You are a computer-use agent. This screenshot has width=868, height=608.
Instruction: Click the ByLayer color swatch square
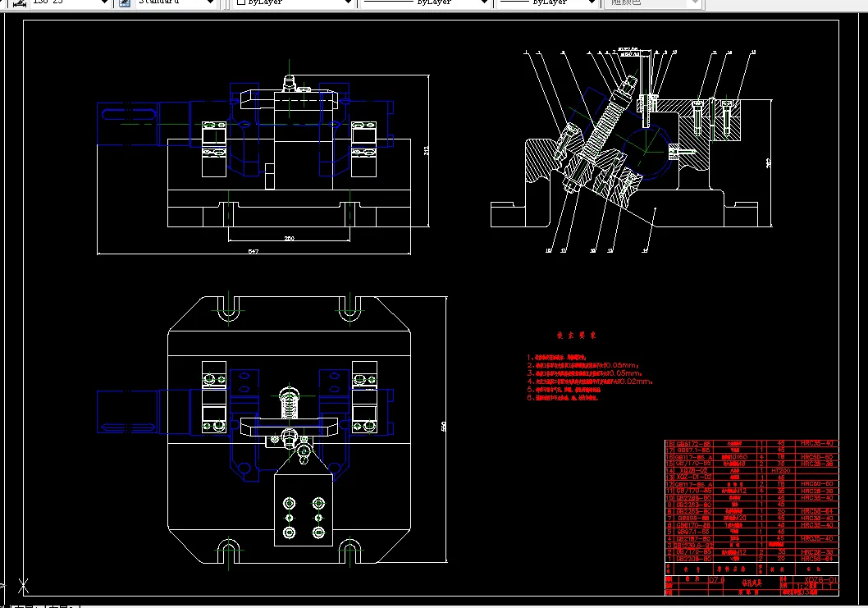click(241, 2)
